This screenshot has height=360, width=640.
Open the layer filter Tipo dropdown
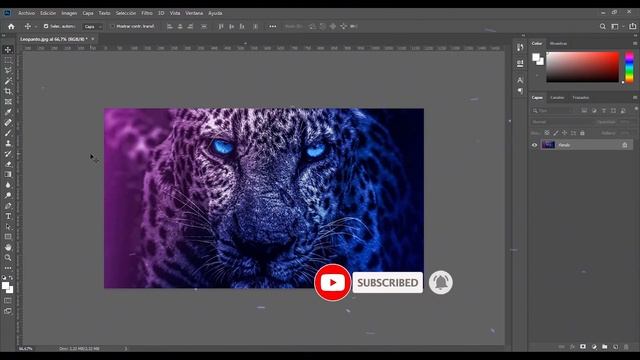pyautogui.click(x=554, y=111)
